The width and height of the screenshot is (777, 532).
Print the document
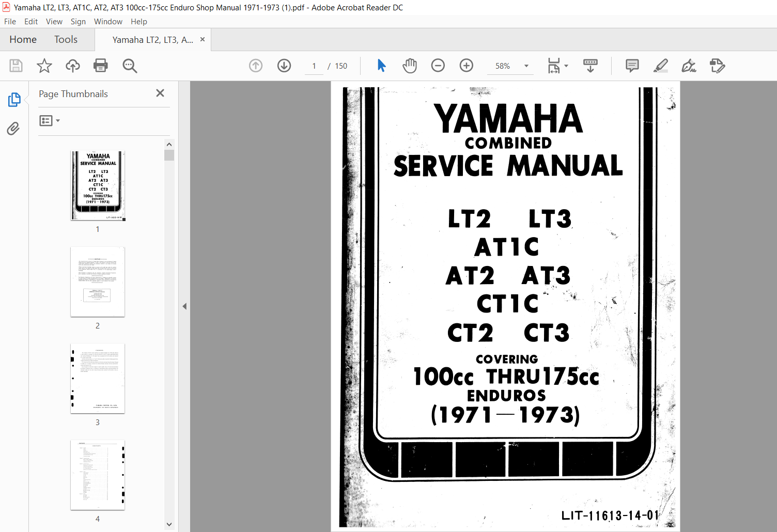click(101, 66)
